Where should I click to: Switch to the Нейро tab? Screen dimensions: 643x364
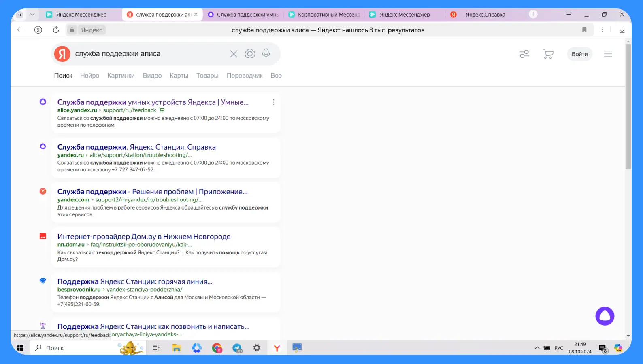point(89,76)
